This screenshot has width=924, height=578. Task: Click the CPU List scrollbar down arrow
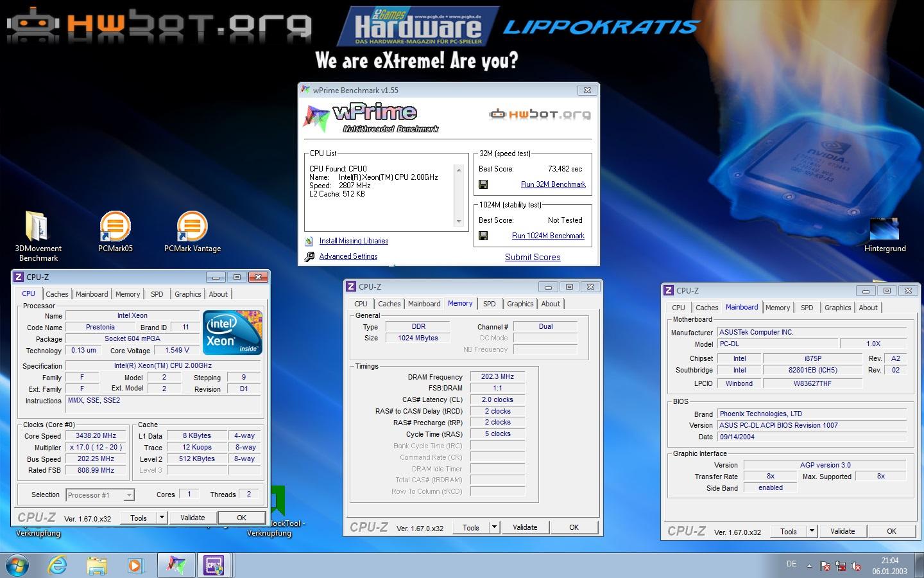pyautogui.click(x=459, y=221)
